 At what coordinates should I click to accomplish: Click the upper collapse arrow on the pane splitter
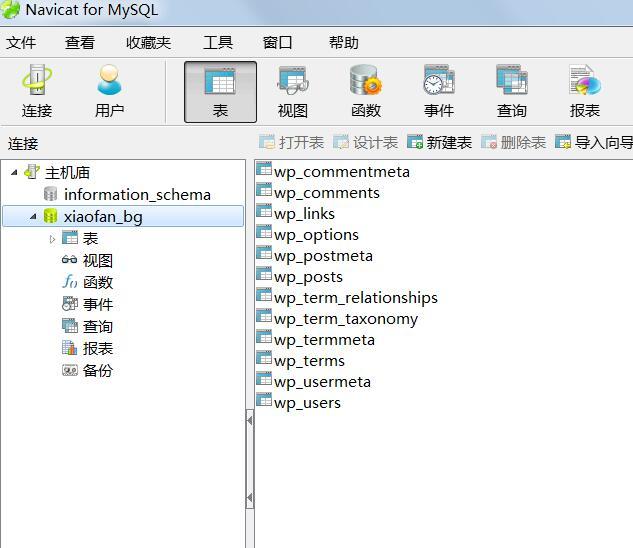(x=249, y=420)
